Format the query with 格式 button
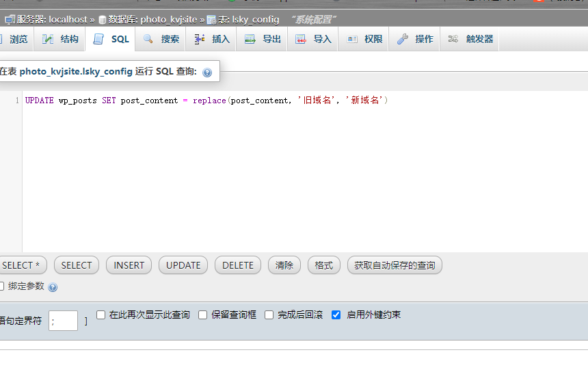 (x=324, y=265)
